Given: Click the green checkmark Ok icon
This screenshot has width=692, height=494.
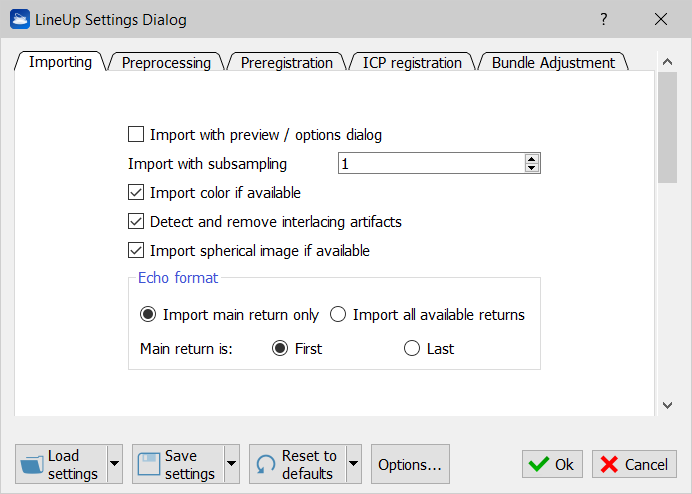Looking at the screenshot, I should (538, 464).
